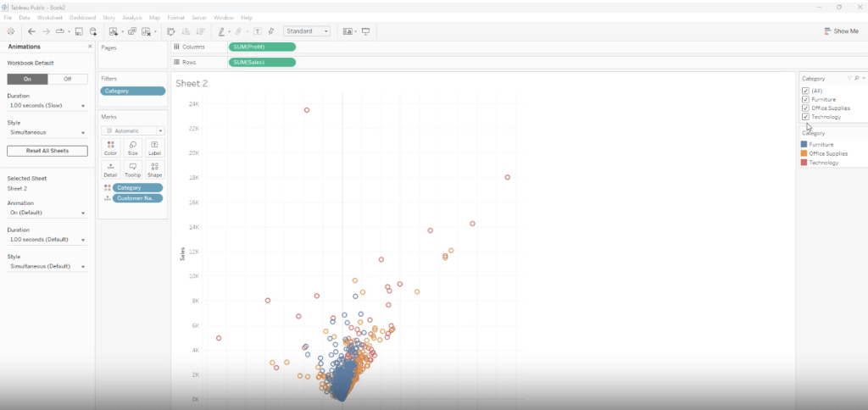Turn animations Off for workbook
The width and height of the screenshot is (868, 410).
click(68, 79)
